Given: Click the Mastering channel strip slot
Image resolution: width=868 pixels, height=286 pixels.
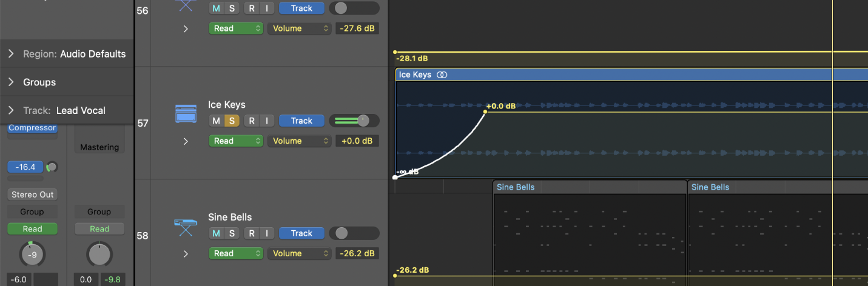Looking at the screenshot, I should point(99,147).
